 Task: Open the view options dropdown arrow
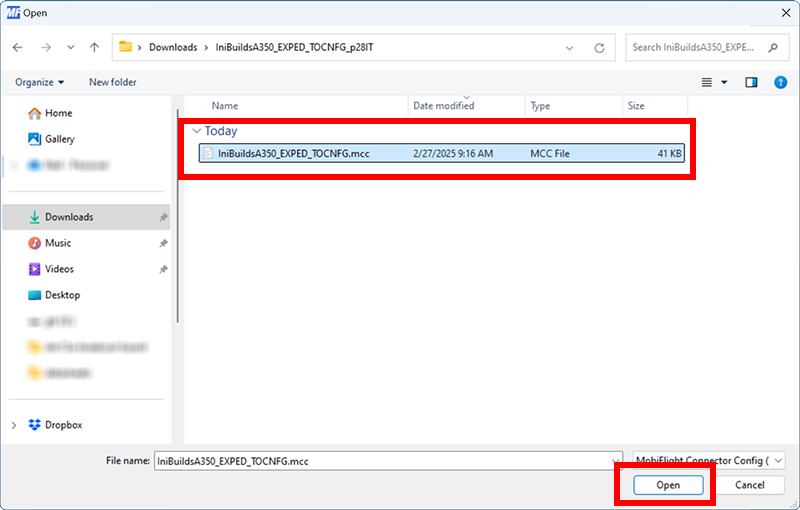pos(724,82)
